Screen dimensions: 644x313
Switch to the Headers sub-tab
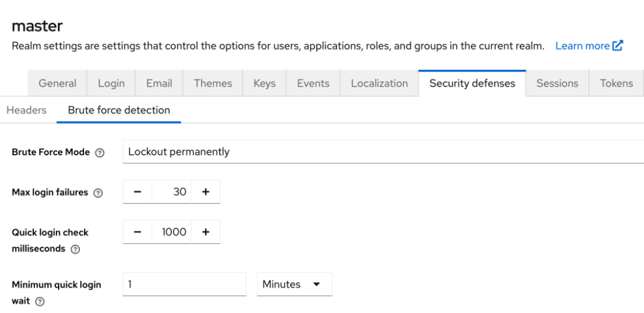26,110
